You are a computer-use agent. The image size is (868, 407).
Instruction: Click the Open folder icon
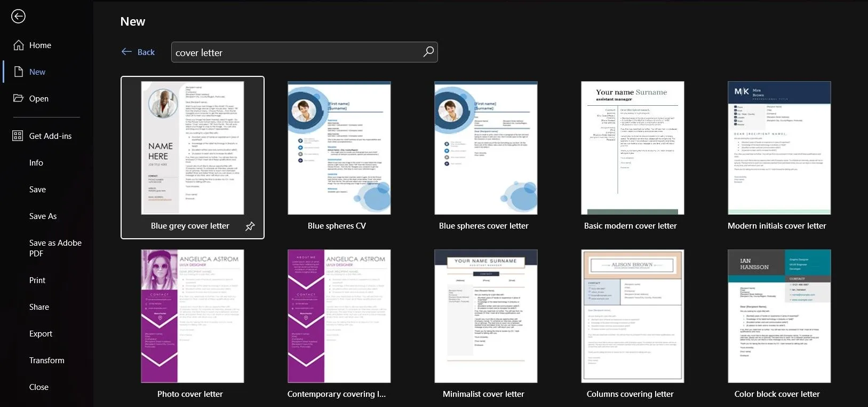point(19,98)
